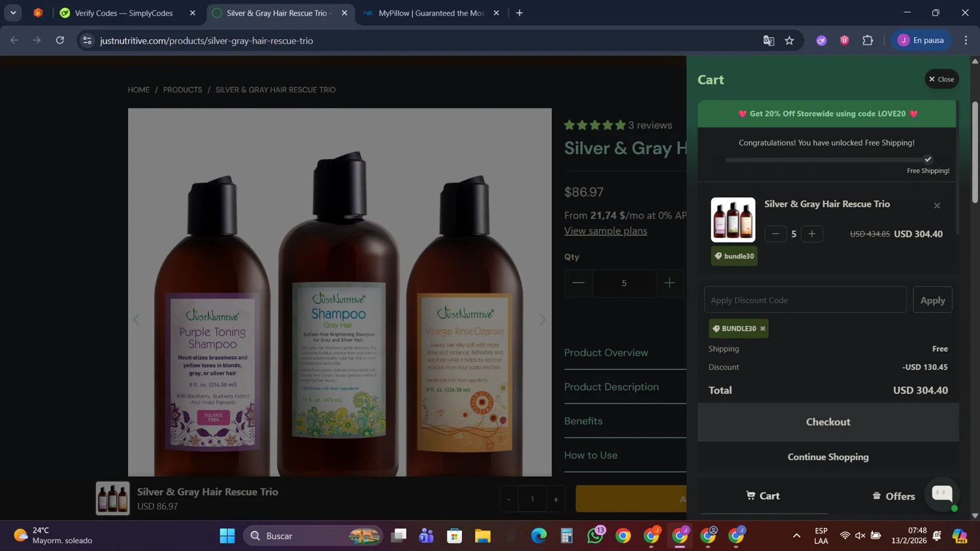Click the Apply Discount Code input field
This screenshot has height=551, width=980.
805,300
